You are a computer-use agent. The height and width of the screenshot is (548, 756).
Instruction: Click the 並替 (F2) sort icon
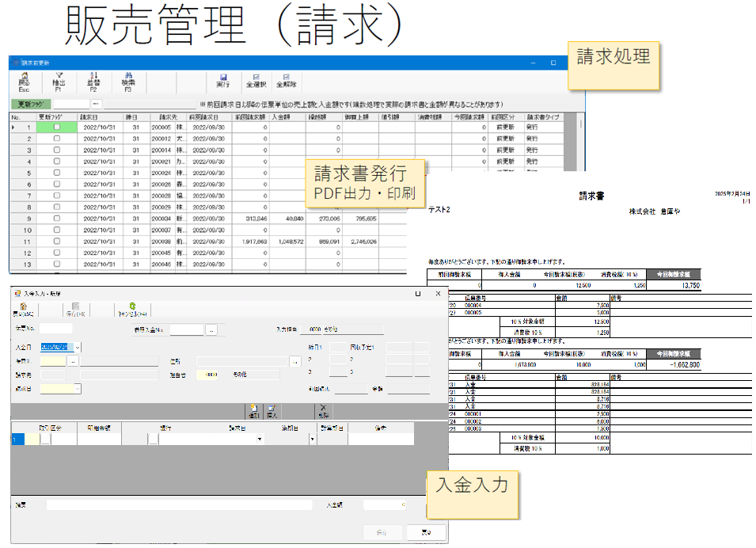pyautogui.click(x=92, y=81)
